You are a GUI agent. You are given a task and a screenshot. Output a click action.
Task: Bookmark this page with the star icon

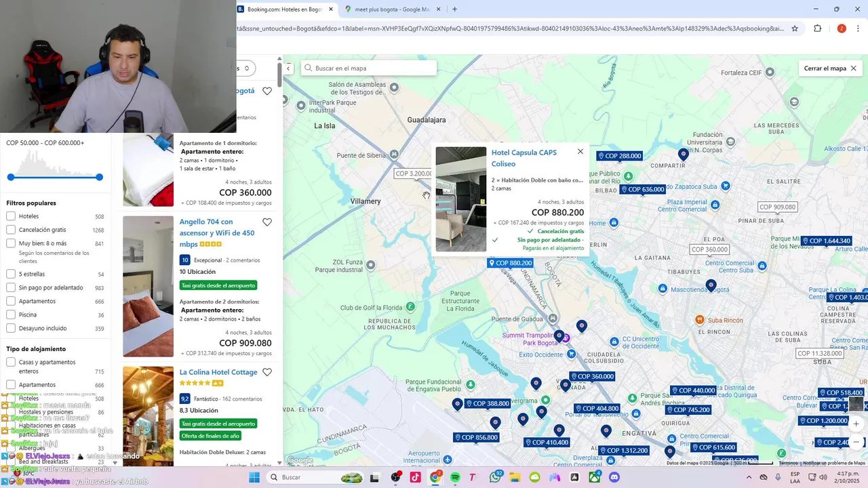795,28
